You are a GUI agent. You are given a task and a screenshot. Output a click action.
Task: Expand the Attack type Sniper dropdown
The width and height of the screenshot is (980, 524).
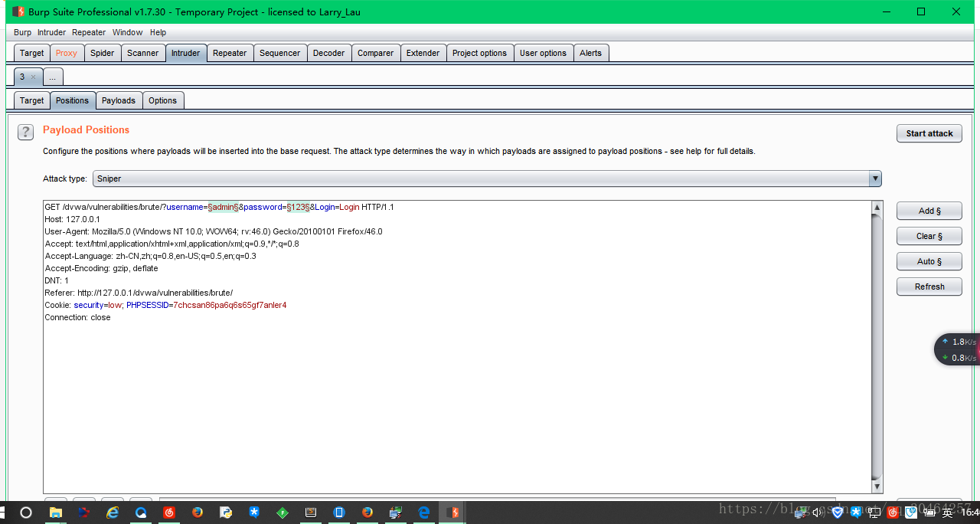click(x=875, y=178)
